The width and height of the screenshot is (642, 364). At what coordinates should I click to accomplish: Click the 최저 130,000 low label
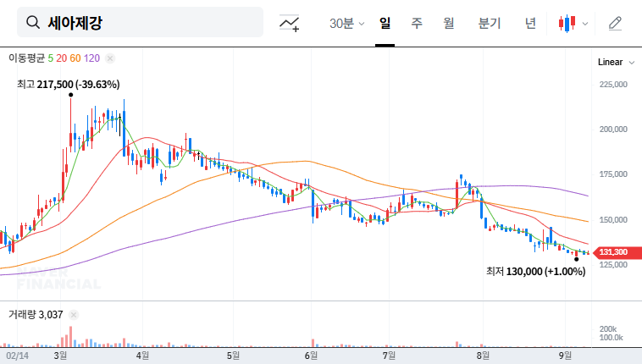click(536, 272)
